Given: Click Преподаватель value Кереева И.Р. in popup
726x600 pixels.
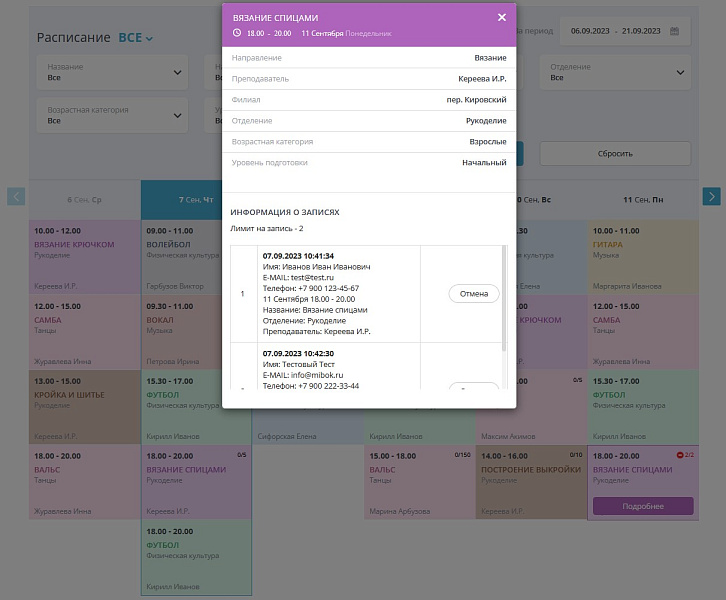Looking at the screenshot, I should point(482,79).
